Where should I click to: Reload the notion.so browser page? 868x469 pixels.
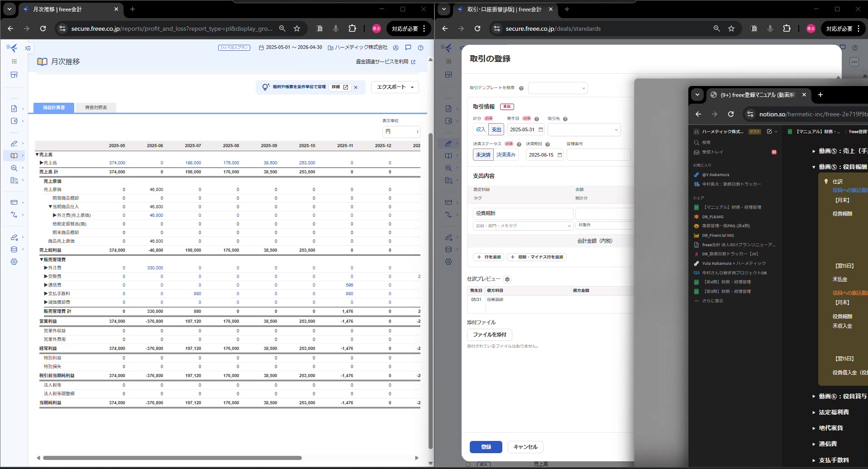730,114
